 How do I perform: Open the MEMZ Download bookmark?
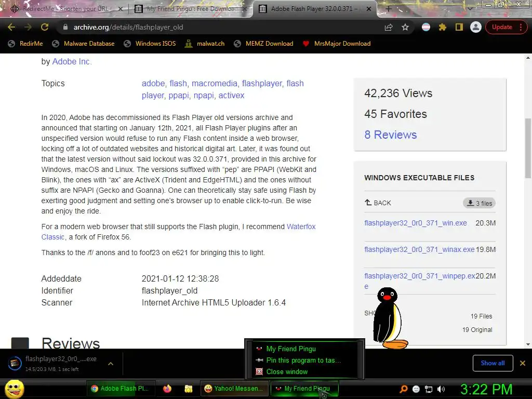(263, 44)
